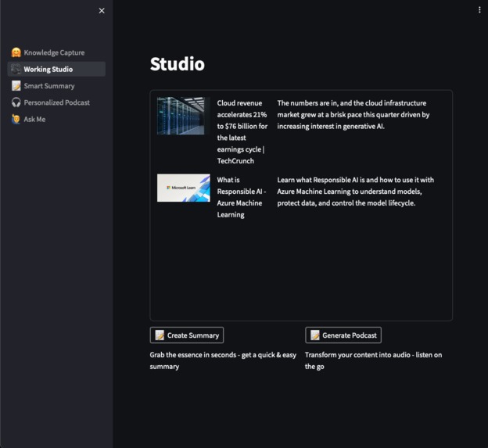
Task: Click the Ask Me person icon
Action: click(16, 119)
